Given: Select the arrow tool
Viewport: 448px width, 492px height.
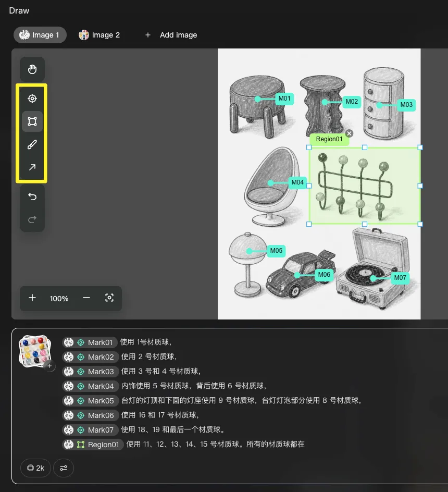Looking at the screenshot, I should (x=32, y=167).
